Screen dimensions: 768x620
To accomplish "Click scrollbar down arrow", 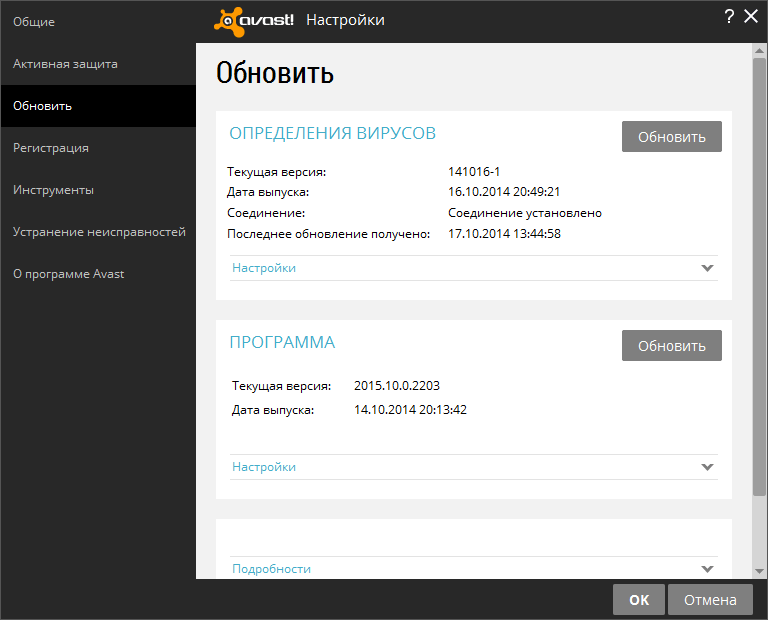I will pyautogui.click(x=759, y=571).
